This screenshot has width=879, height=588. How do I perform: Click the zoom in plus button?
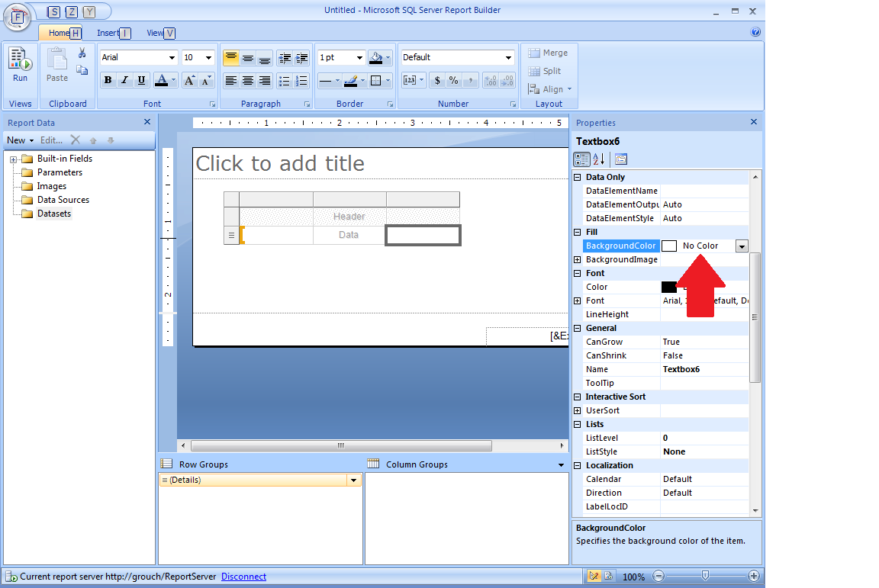pyautogui.click(x=754, y=576)
